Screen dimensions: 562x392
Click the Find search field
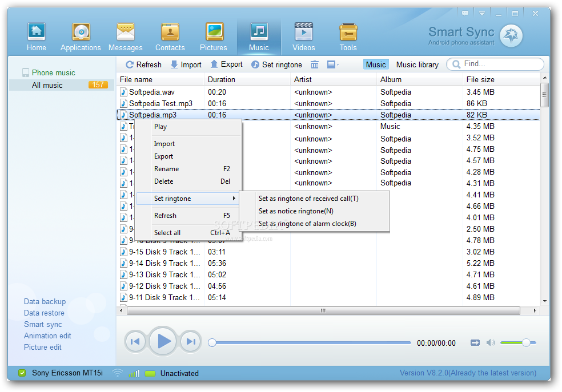495,64
